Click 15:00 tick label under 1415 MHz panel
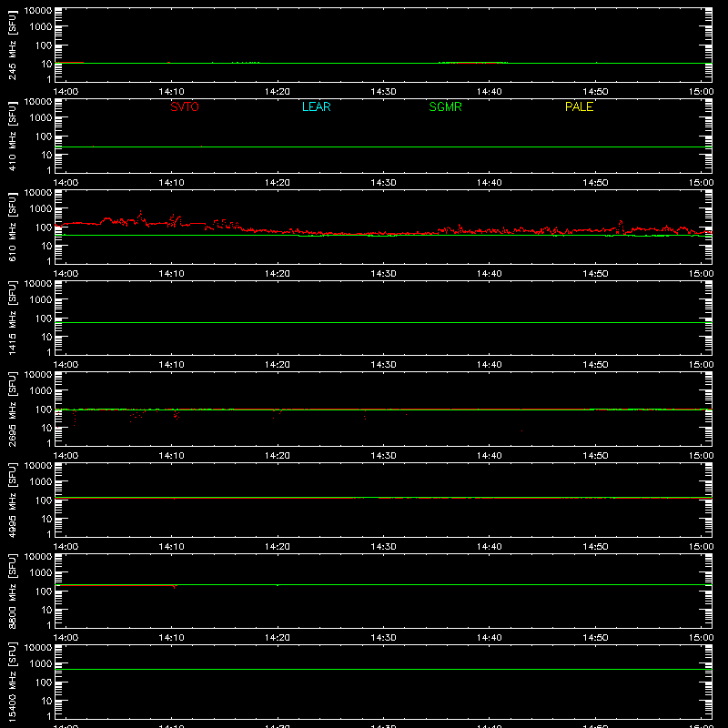The width and height of the screenshot is (728, 728). coord(701,365)
